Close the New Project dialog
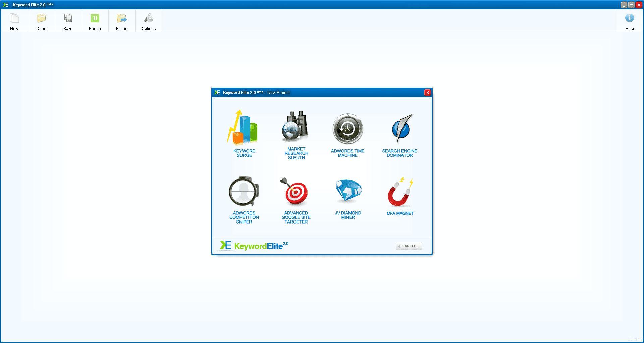 coord(427,92)
